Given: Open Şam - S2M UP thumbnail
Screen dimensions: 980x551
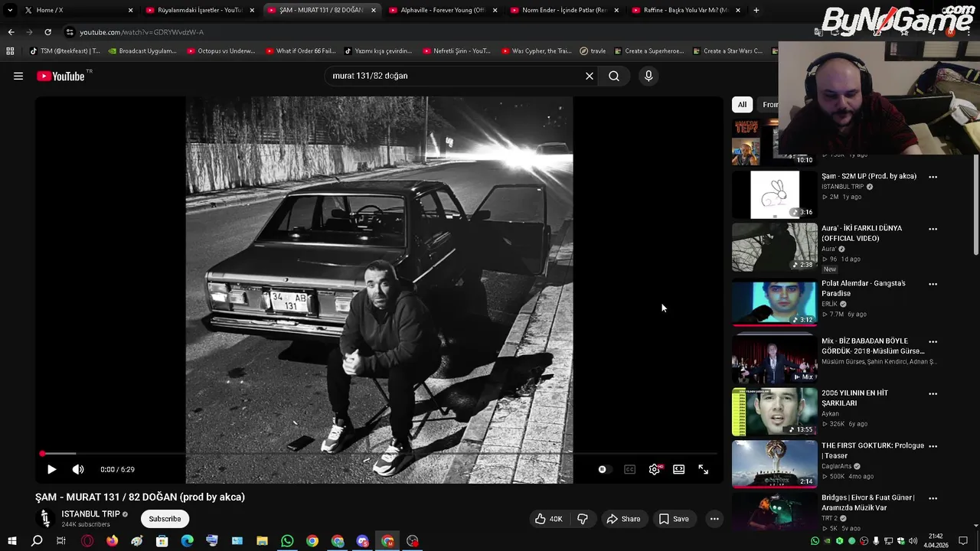Looking at the screenshot, I should coord(774,194).
